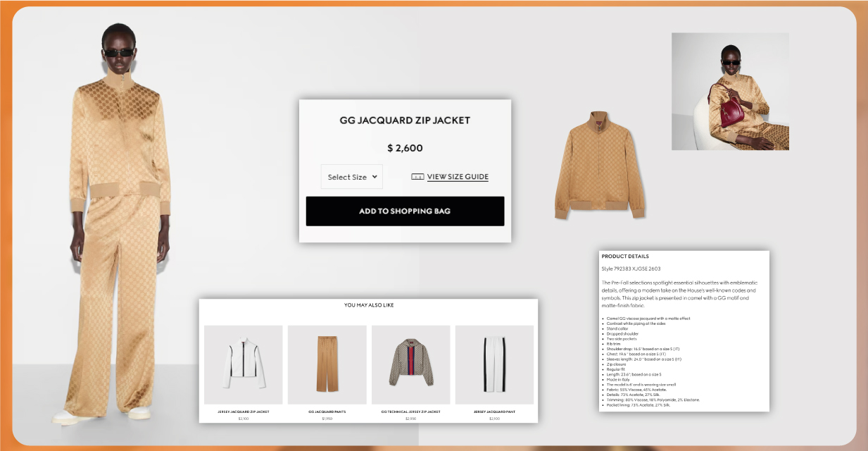Click the Style 792383 XJGSE 2603 text
The width and height of the screenshot is (868, 451).
pos(631,269)
